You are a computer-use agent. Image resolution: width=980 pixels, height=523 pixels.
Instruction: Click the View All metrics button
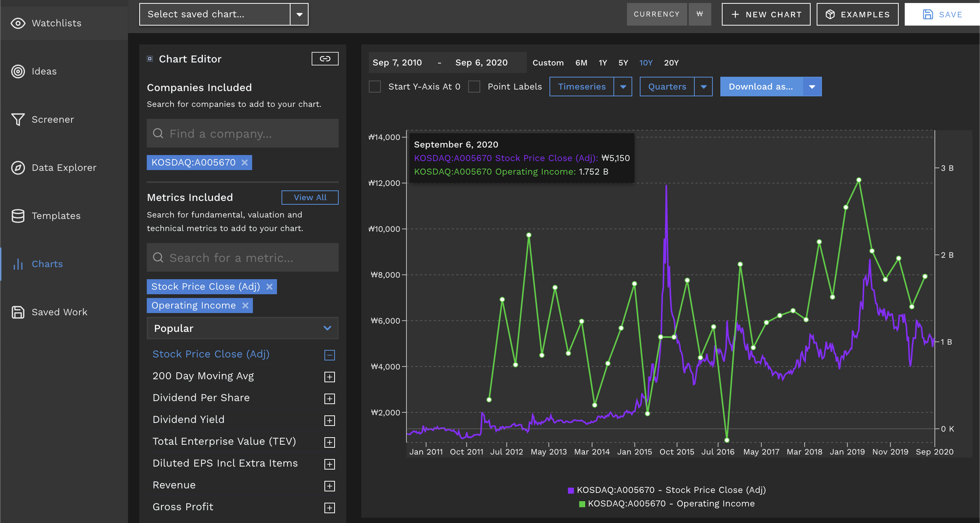tap(310, 198)
